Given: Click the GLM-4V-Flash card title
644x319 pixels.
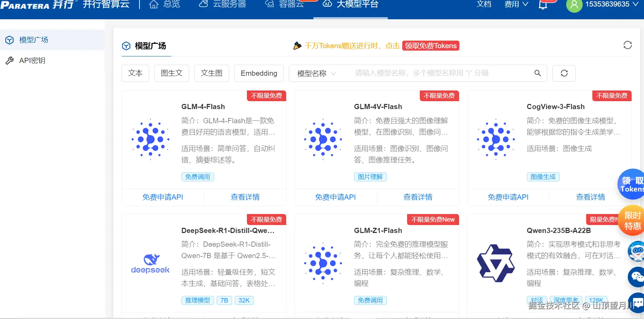Looking at the screenshot, I should click(x=378, y=107).
